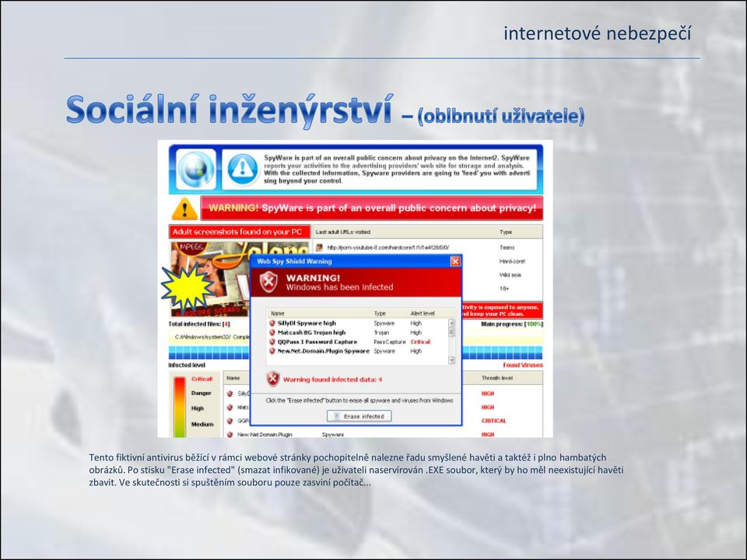Click the Wild asia type entry
Image resolution: width=747 pixels, height=560 pixels.
tap(510, 275)
